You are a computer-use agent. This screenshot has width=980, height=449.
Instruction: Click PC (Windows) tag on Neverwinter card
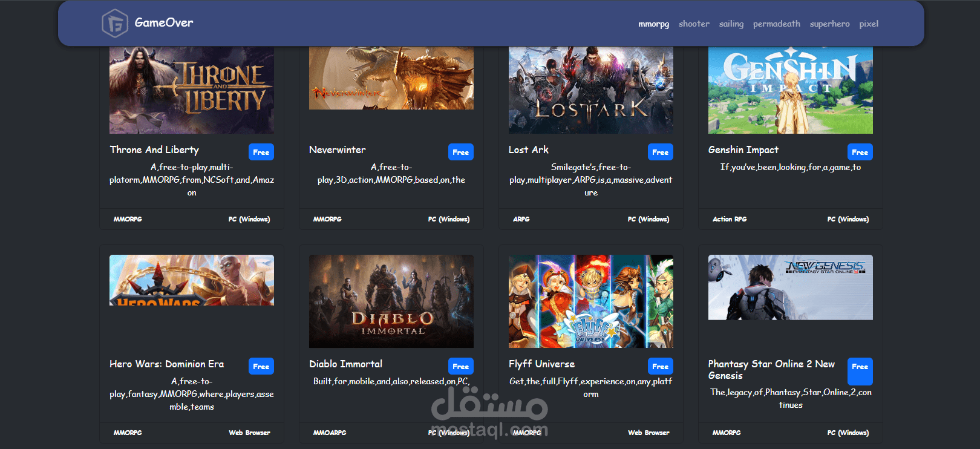tap(449, 219)
